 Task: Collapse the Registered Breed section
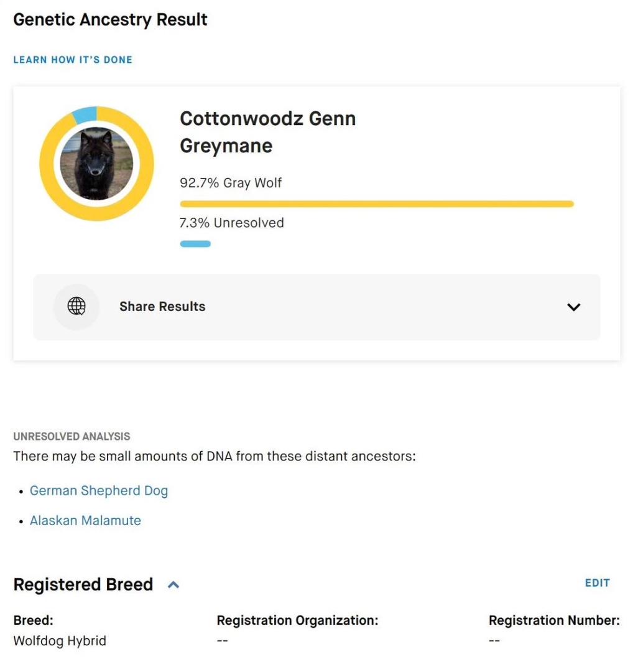click(173, 584)
